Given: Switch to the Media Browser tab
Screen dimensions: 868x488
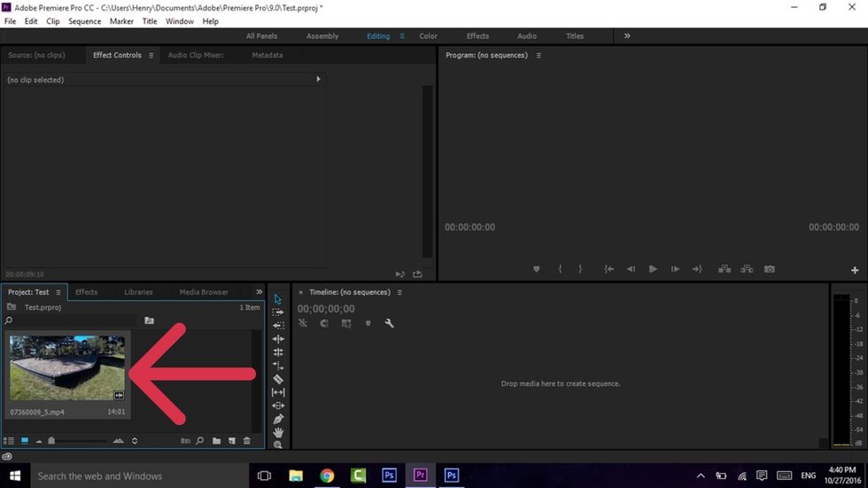Looking at the screenshot, I should [x=204, y=292].
